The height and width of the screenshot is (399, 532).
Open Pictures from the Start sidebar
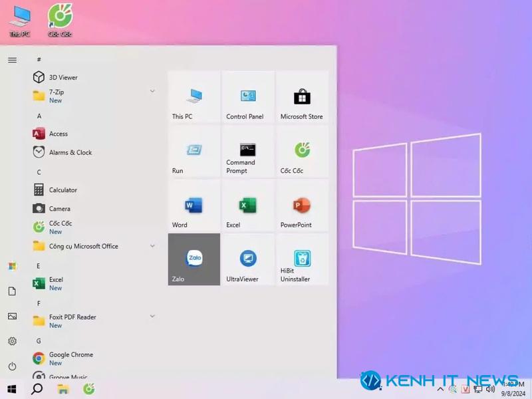12,317
